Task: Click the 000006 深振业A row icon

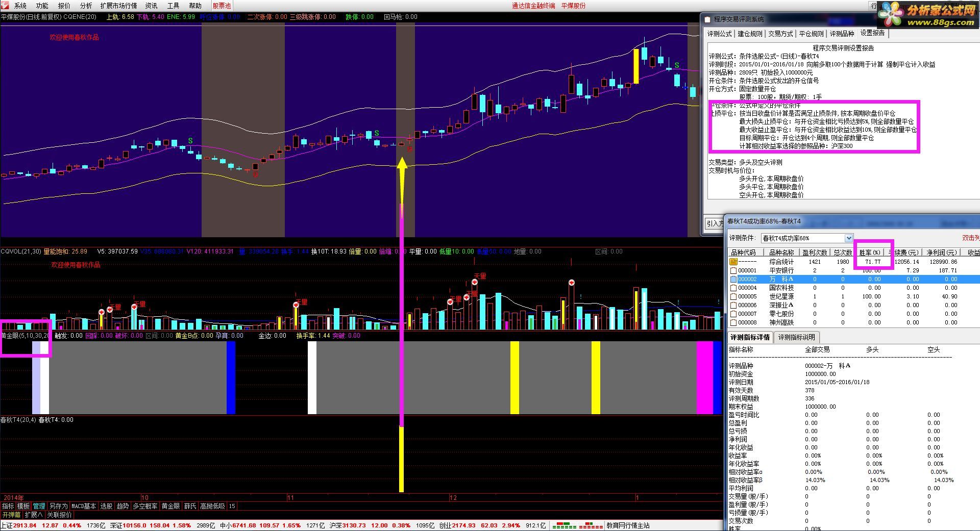Action: click(x=733, y=305)
